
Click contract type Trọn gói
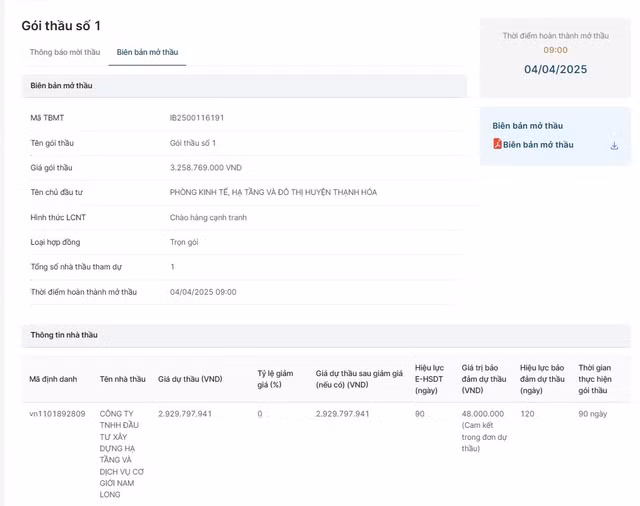(x=184, y=242)
